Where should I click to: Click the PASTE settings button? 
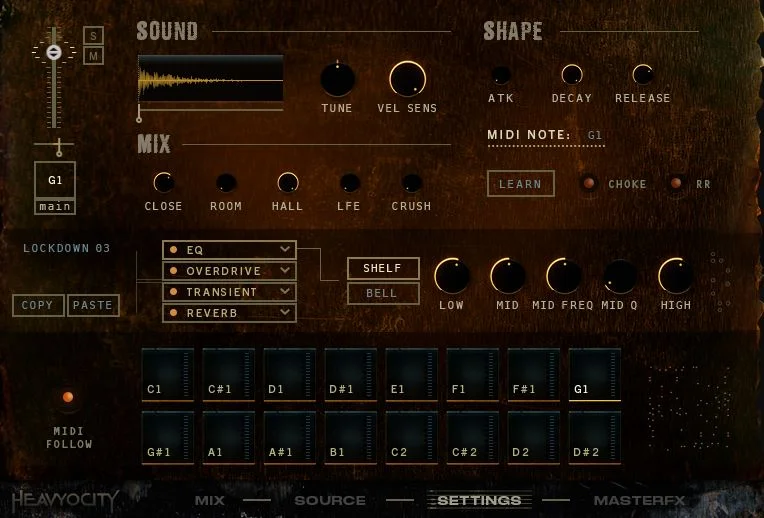[x=93, y=305]
